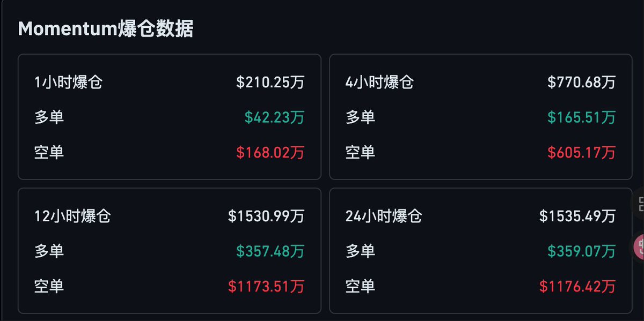This screenshot has height=321, width=644.
Task: Click the 24-hour total $1535.49万
Action: click(577, 216)
